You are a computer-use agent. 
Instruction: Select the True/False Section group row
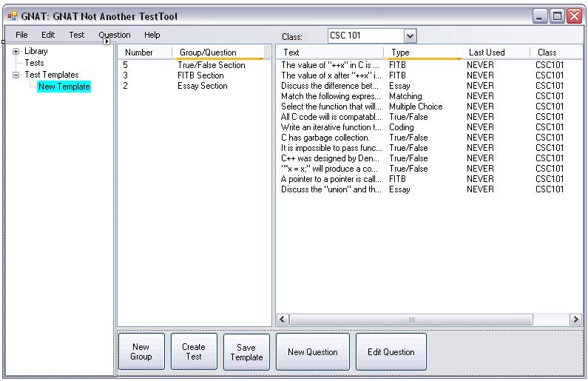point(211,65)
